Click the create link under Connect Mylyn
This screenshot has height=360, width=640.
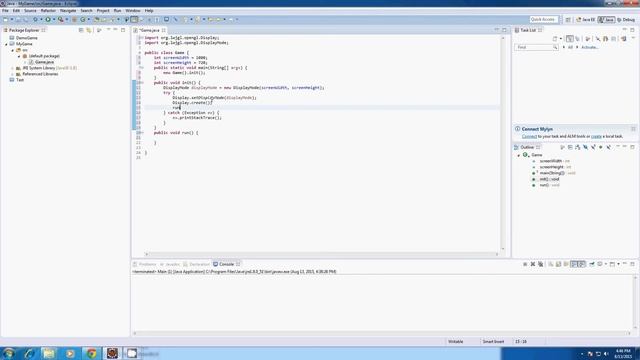click(x=596, y=136)
